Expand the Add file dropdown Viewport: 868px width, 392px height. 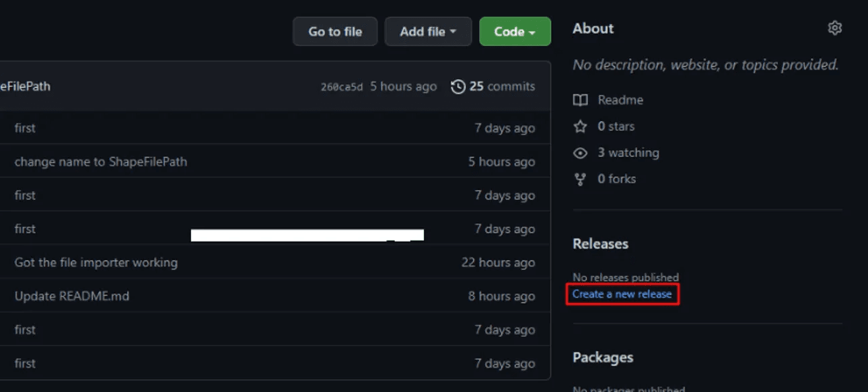(x=428, y=32)
